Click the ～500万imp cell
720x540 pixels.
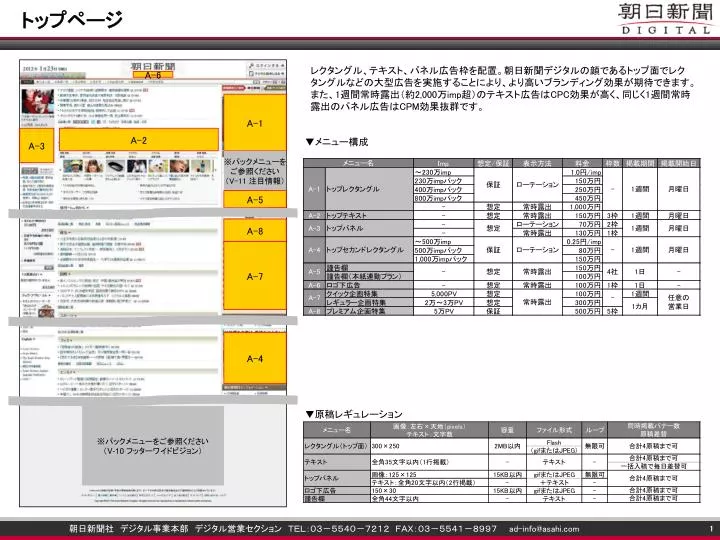[444, 242]
